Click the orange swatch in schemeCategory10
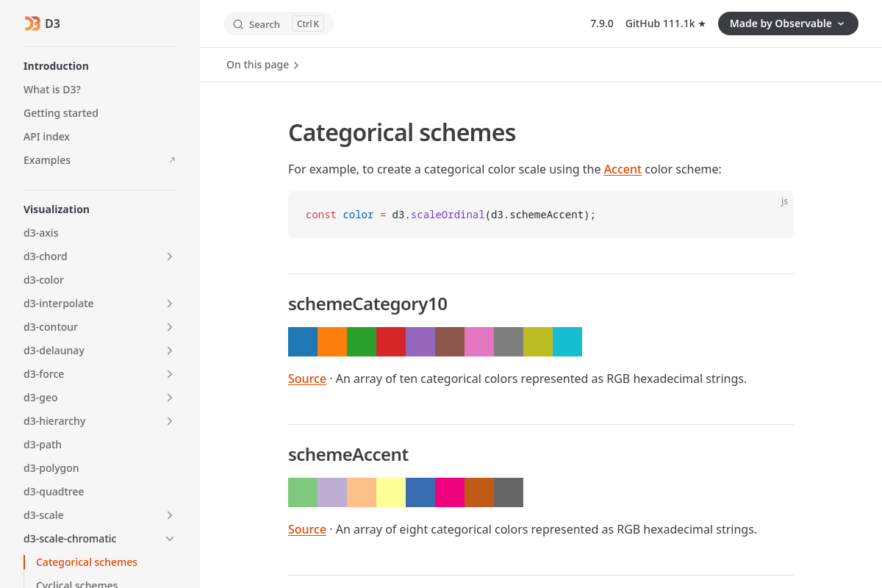 point(332,342)
